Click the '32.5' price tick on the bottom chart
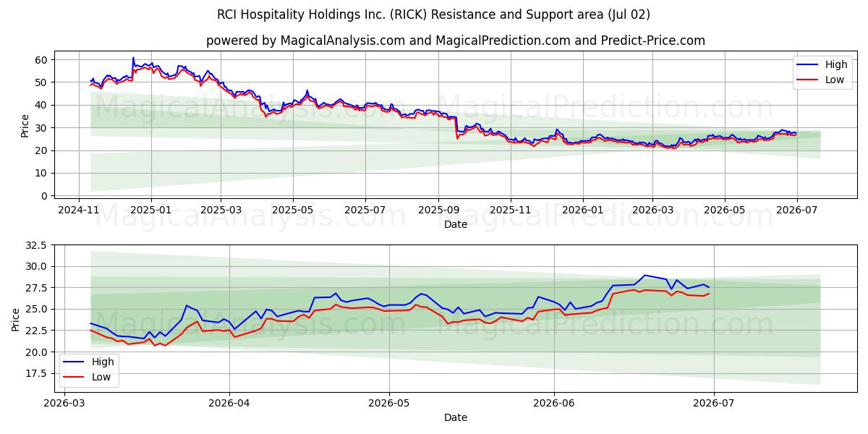Image resolution: width=868 pixels, height=434 pixels. [37, 245]
